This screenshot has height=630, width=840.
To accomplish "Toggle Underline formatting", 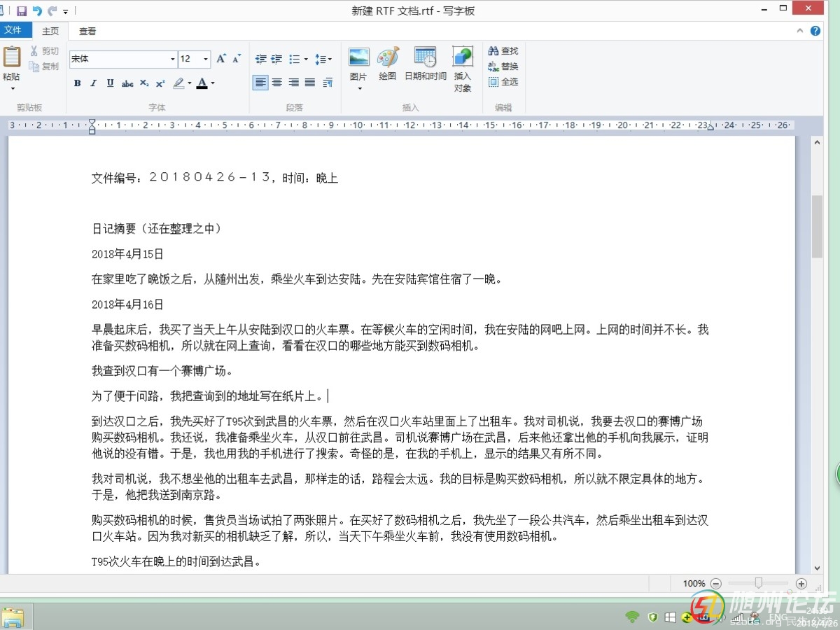I will pos(111,83).
